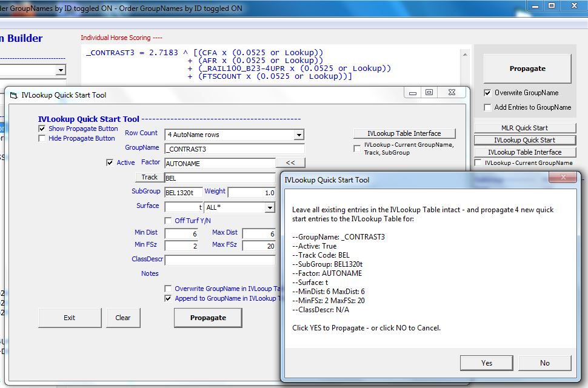Toggle Off Turf Y/N checkbox
588x388 pixels.
click(x=168, y=221)
